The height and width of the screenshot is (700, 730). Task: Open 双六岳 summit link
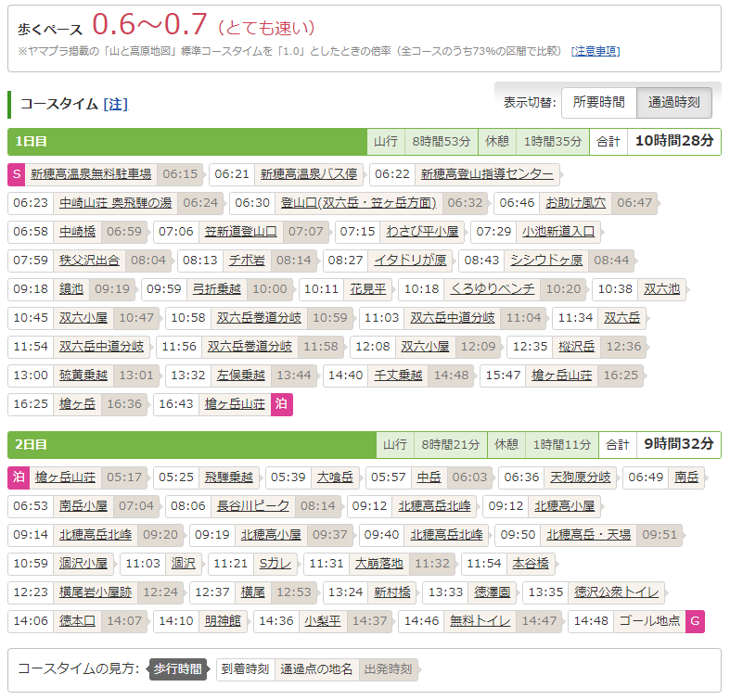tap(621, 318)
